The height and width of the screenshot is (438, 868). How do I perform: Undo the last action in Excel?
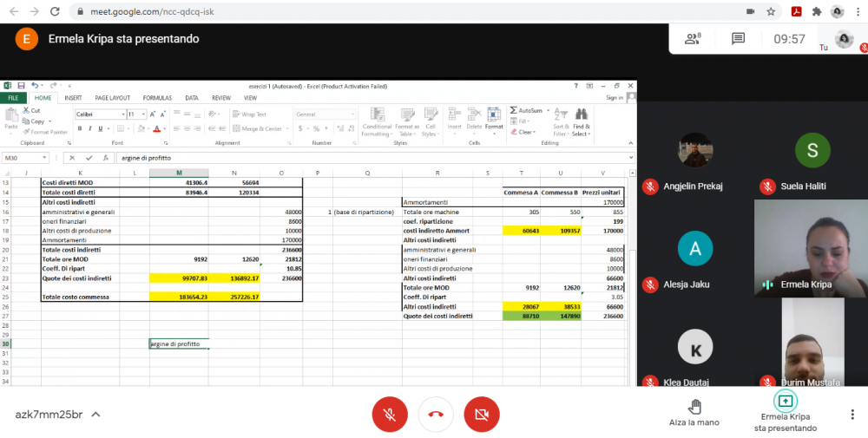[35, 86]
